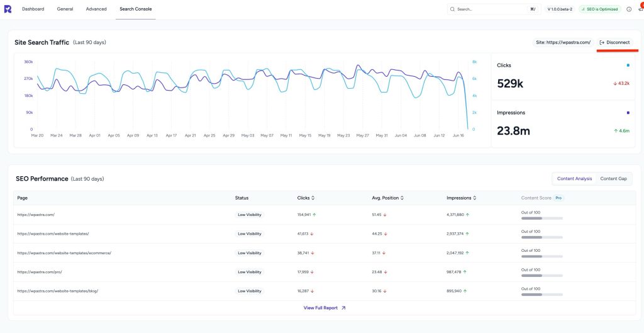
Task: Click the 17,959 clicks value
Action: point(303,272)
